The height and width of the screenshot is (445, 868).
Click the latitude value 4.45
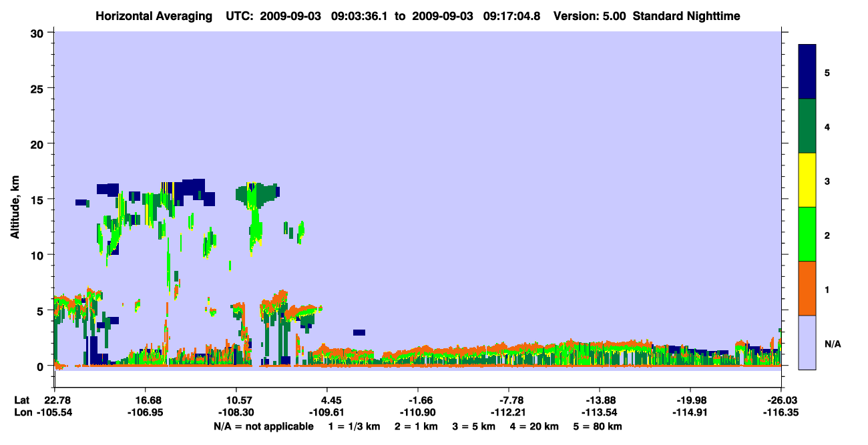[x=327, y=400]
